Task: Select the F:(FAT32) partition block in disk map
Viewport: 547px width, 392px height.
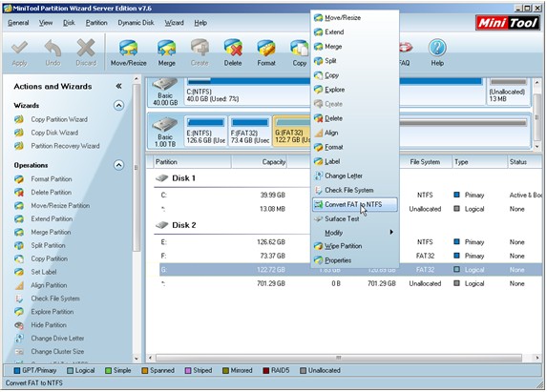Action: (250, 132)
